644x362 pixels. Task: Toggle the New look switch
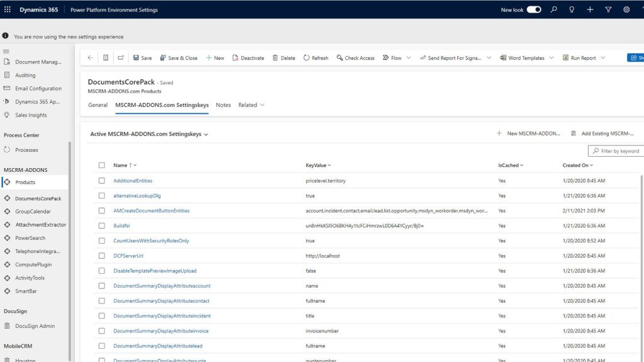click(x=534, y=9)
